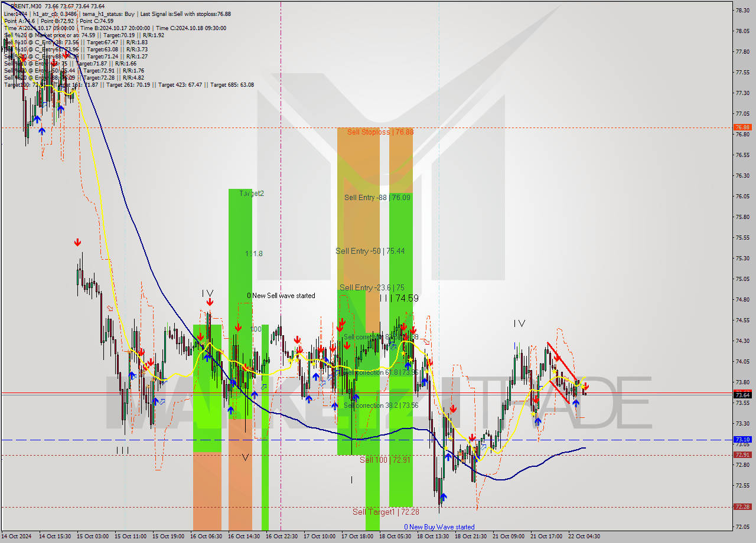
Task: Click the 75.30 price axis label
Action: coord(742,258)
